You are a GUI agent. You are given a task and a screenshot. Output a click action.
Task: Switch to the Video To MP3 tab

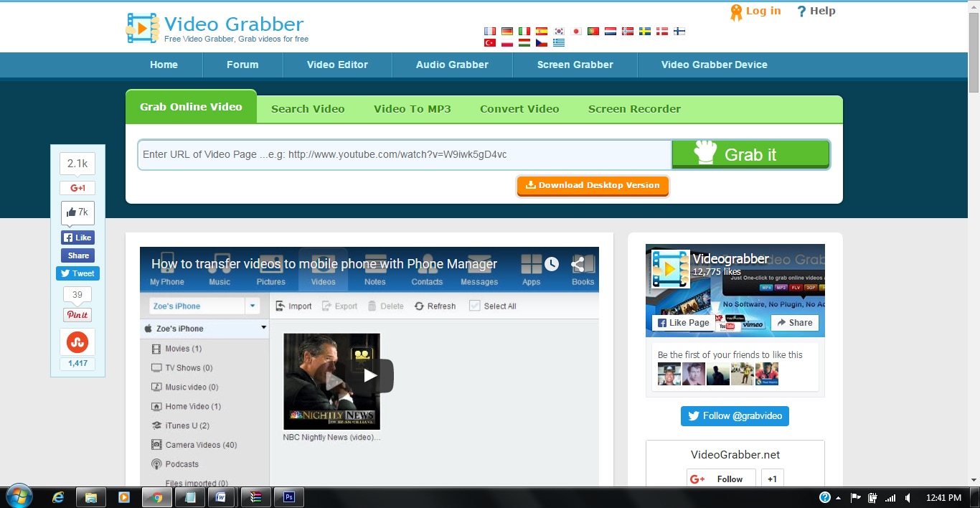click(413, 109)
